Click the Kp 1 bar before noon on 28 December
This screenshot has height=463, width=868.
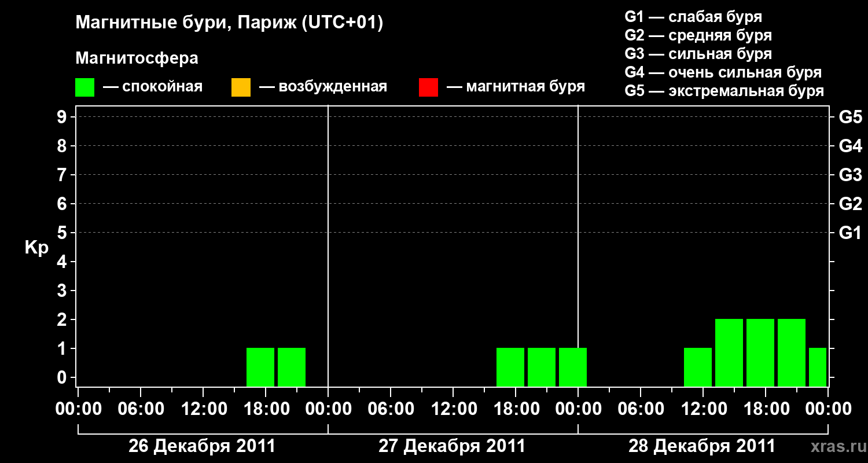click(x=698, y=367)
